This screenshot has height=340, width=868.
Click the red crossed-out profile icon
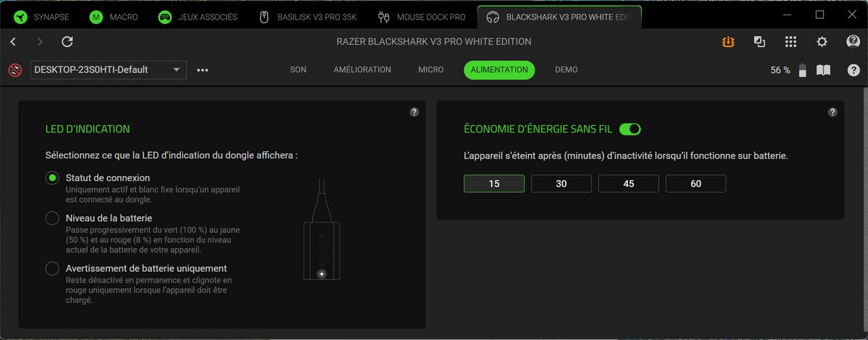pyautogui.click(x=14, y=70)
